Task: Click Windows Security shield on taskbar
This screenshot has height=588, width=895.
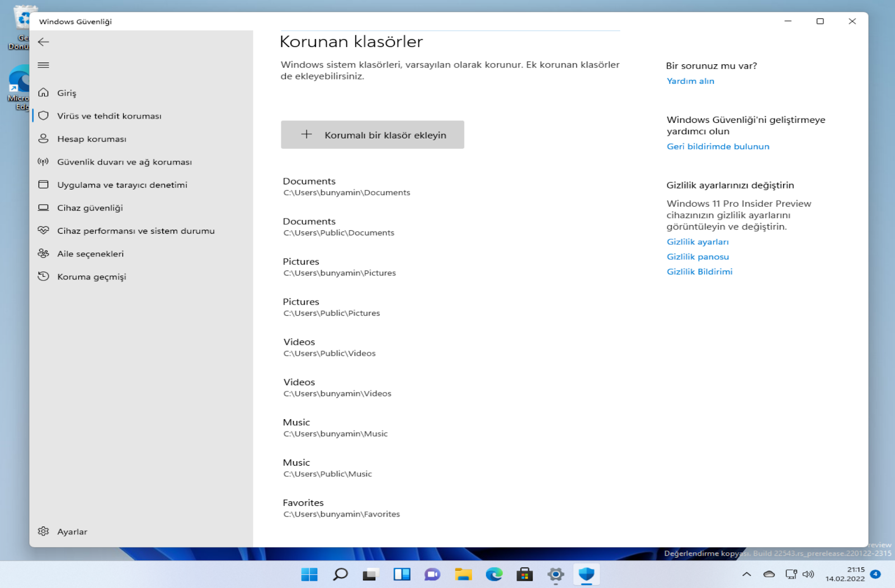Action: (586, 574)
